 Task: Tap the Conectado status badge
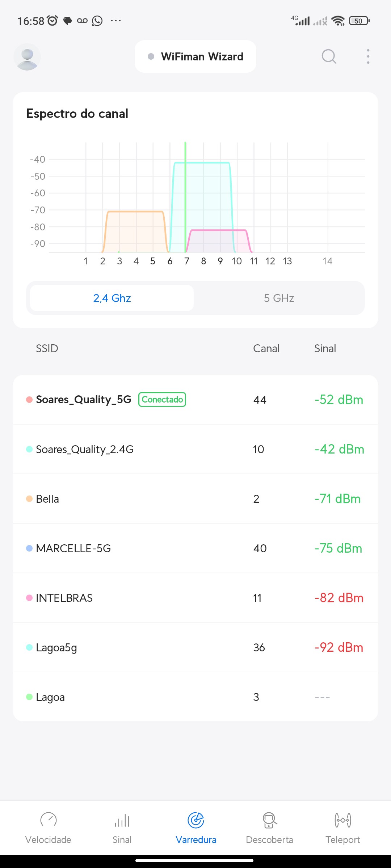[162, 400]
